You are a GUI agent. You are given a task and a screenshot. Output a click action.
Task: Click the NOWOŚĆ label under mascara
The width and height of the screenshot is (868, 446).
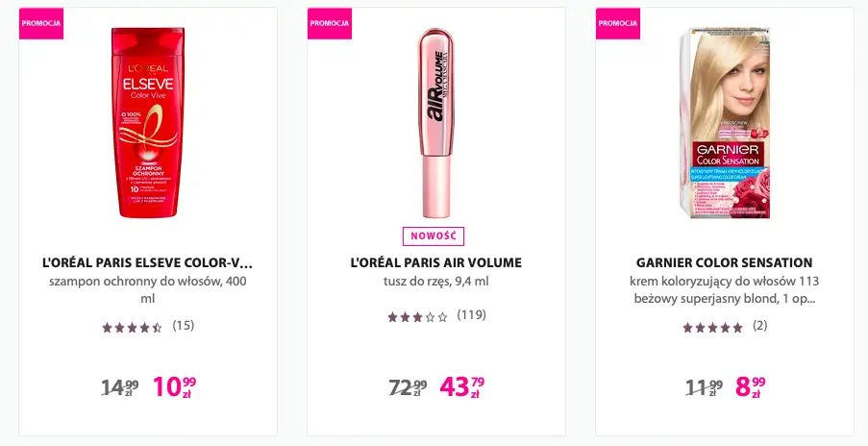coord(435,236)
